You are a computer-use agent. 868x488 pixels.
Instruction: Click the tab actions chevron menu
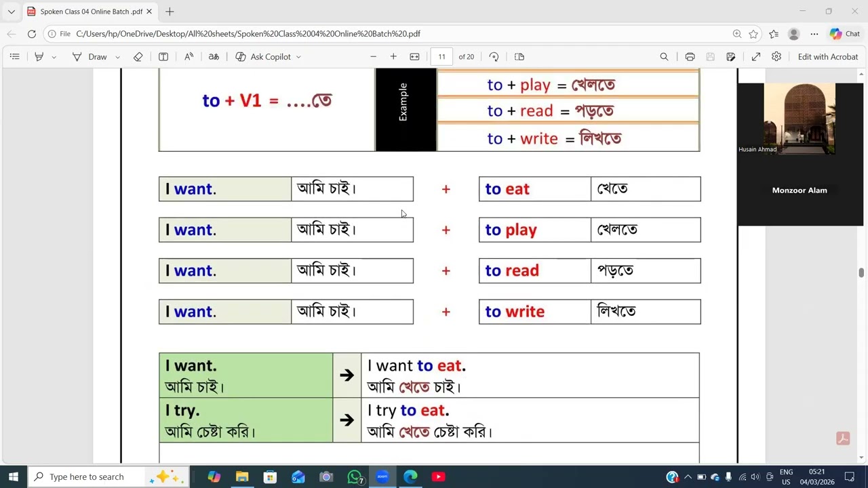tap(11, 12)
